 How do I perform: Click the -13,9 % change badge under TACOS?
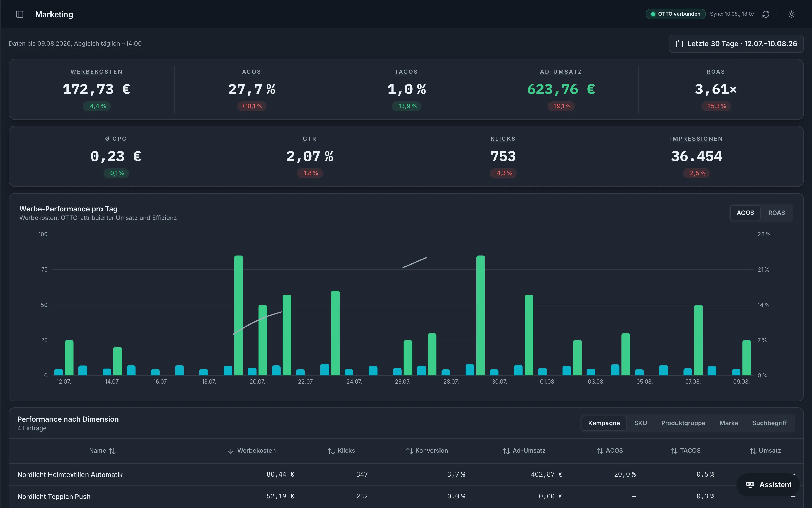[x=406, y=106]
